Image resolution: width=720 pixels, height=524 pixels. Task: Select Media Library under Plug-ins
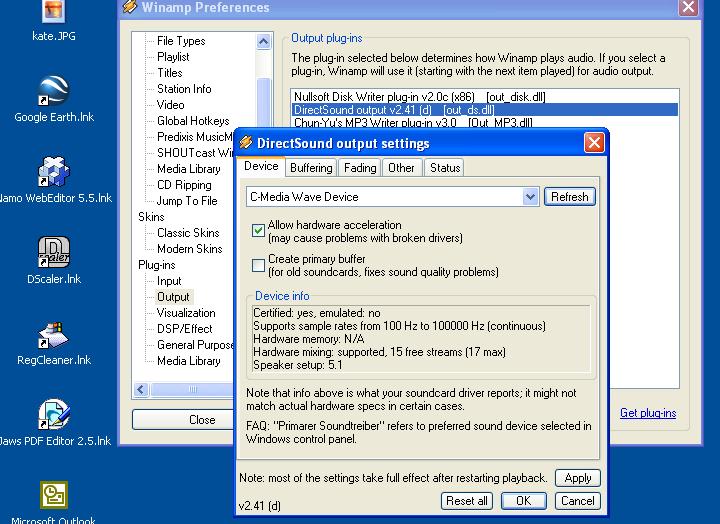click(x=189, y=361)
